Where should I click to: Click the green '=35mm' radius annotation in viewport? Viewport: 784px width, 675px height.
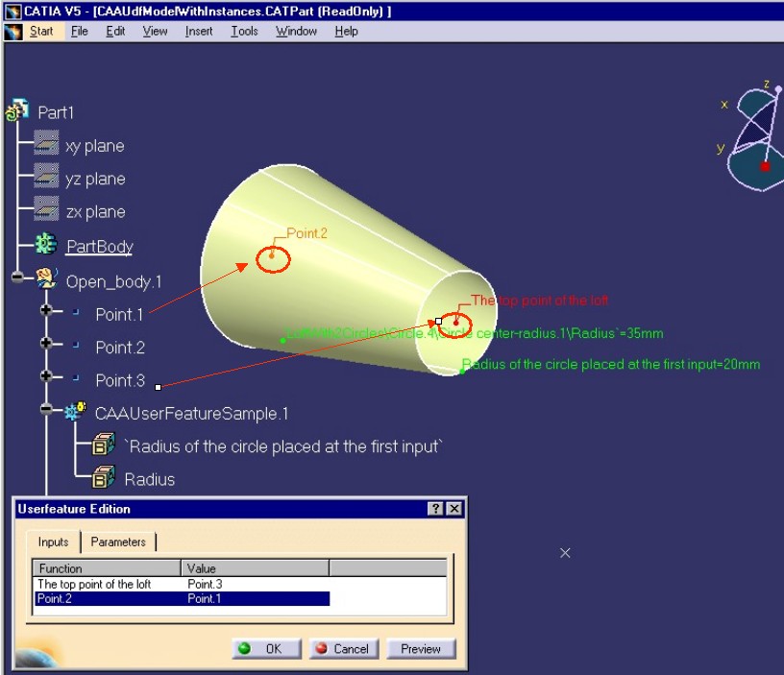coord(474,333)
